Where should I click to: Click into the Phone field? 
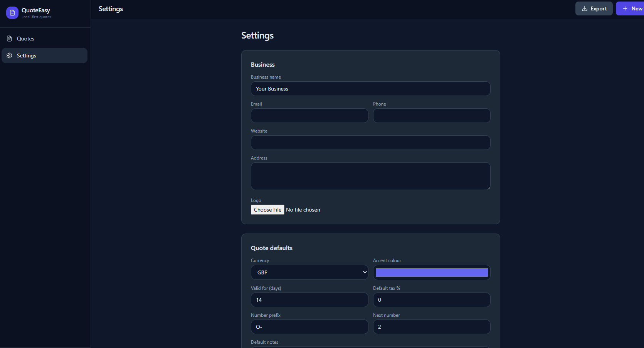432,116
